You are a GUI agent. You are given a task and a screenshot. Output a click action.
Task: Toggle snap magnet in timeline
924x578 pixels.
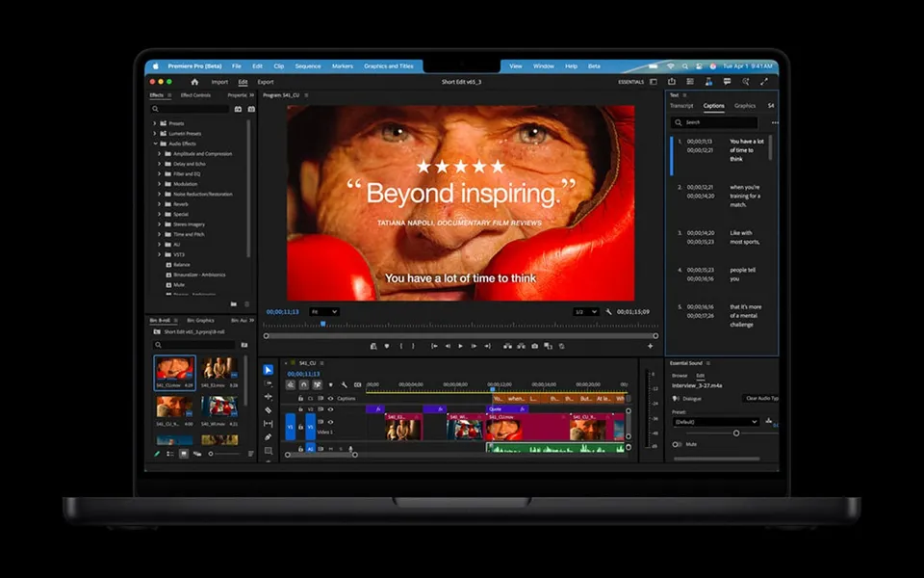pyautogui.click(x=303, y=384)
